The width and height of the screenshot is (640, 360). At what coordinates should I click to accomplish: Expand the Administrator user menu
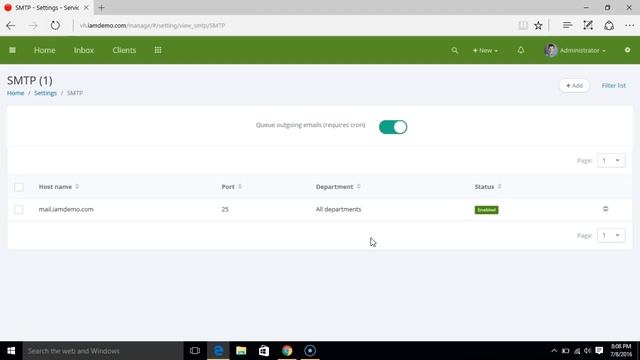(x=583, y=50)
